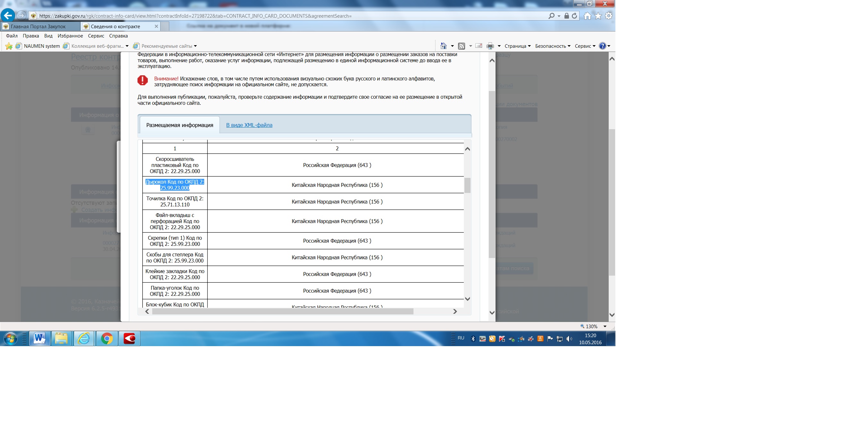Click the browser forward arrow
Image resolution: width=868 pixels, height=441 pixels.
click(x=21, y=15)
